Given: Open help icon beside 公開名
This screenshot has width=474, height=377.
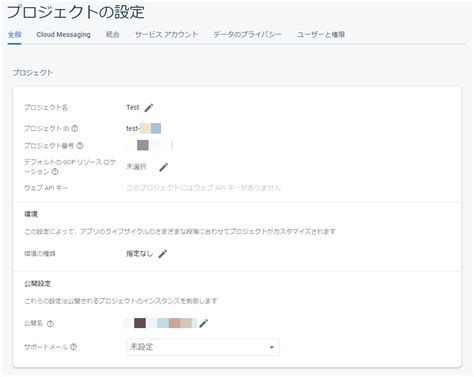Looking at the screenshot, I should (x=50, y=324).
